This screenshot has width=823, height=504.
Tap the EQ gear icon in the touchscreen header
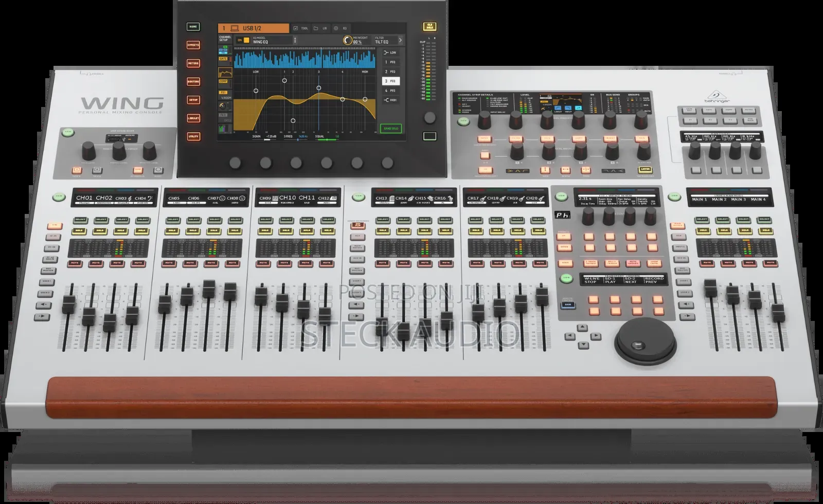tap(335, 28)
